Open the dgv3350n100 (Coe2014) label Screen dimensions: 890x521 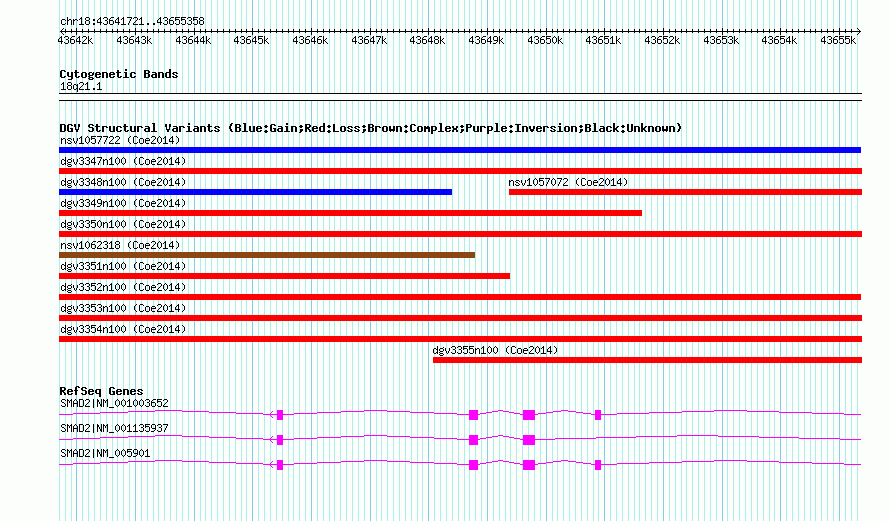click(123, 224)
